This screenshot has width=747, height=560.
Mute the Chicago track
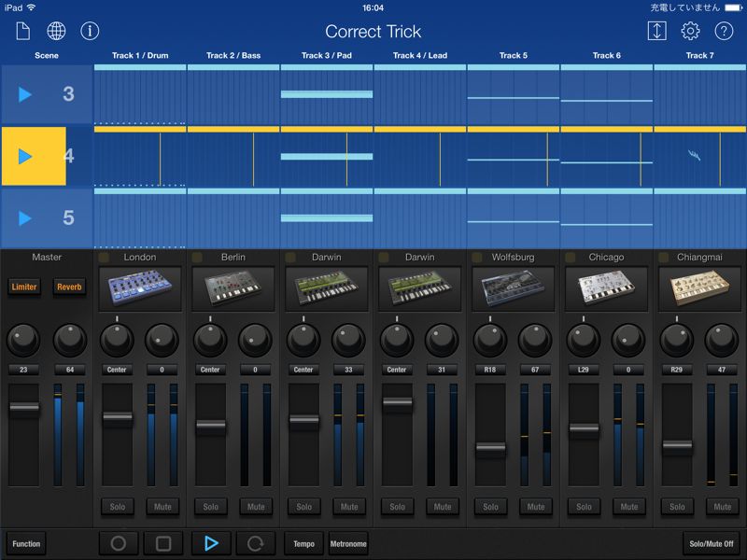(628, 507)
